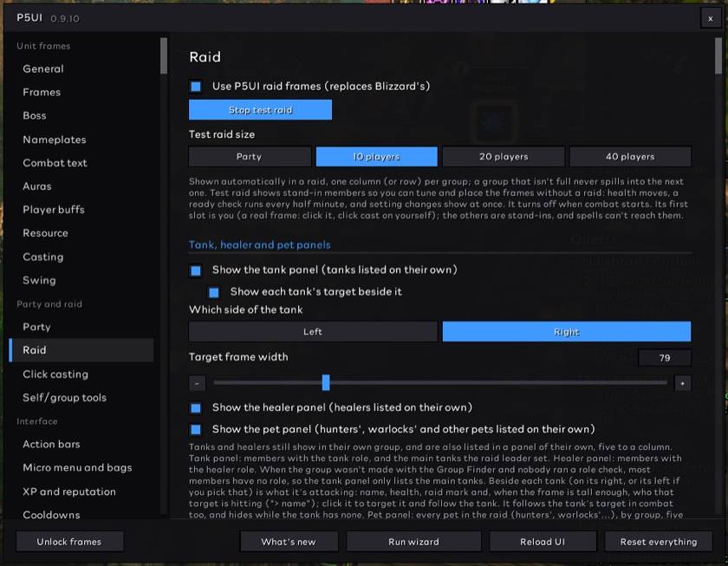Increase target frame width with plus button
This screenshot has height=566, width=728.
pyautogui.click(x=682, y=383)
